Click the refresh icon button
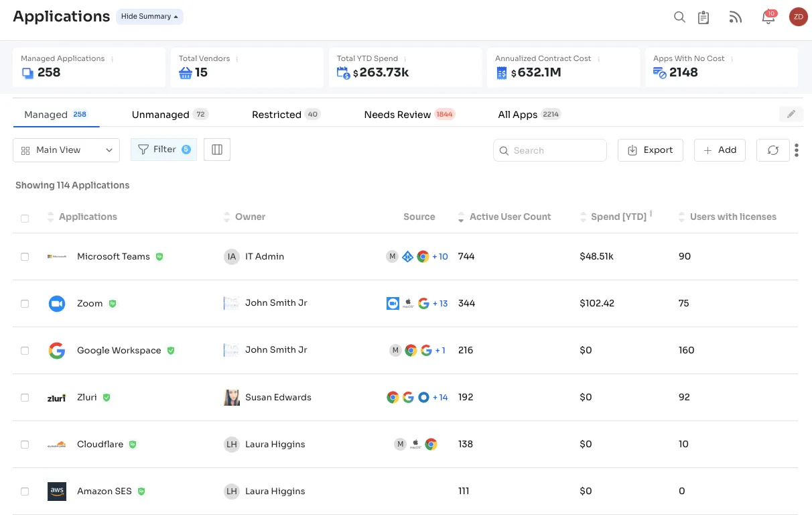The image size is (812, 515). tap(773, 150)
